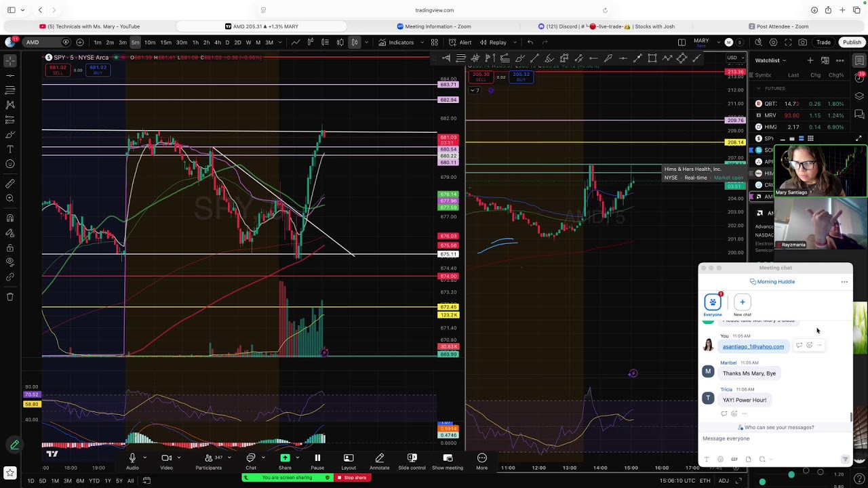The height and width of the screenshot is (488, 868).
Task: Open the Trade panel
Action: (x=823, y=43)
